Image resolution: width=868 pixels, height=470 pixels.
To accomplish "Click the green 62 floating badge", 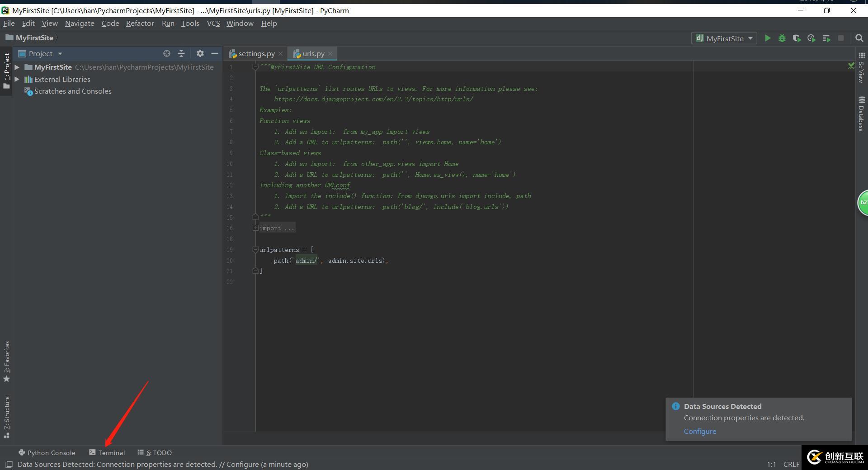I will tap(863, 203).
